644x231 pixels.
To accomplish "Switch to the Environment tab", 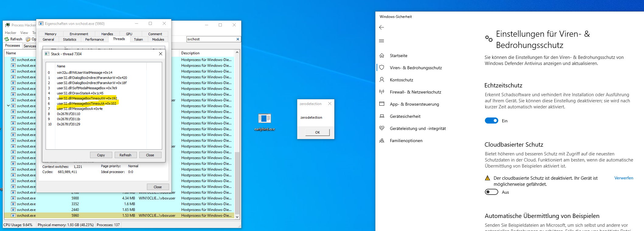I will pos(79,34).
